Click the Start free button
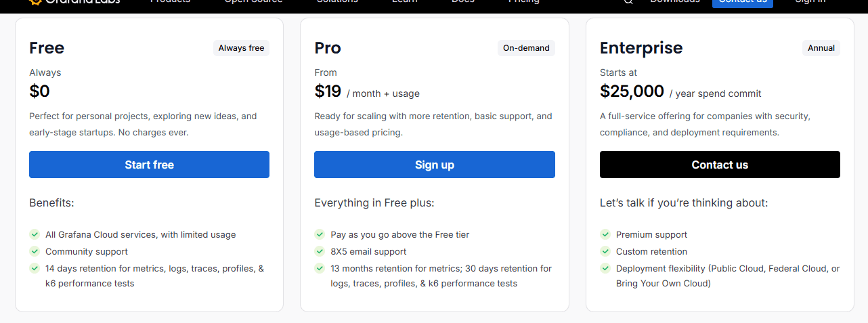 [149, 165]
